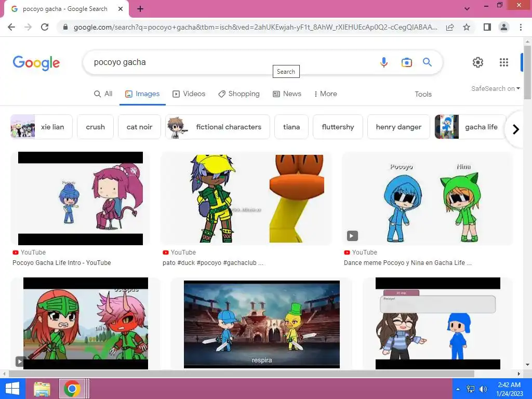Expand the More search options
The image size is (532, 399).
click(325, 94)
